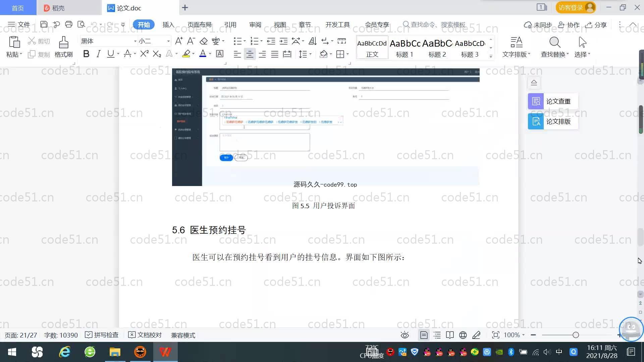Collapse the right side panel arrow
Viewport: 644px width, 362px height.
pos(534,82)
